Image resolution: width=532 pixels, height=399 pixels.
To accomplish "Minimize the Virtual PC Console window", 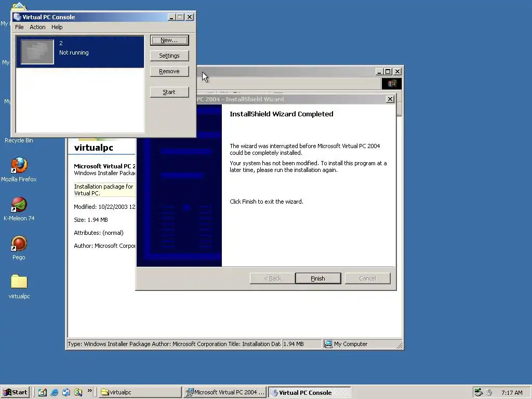I will coord(171,17).
